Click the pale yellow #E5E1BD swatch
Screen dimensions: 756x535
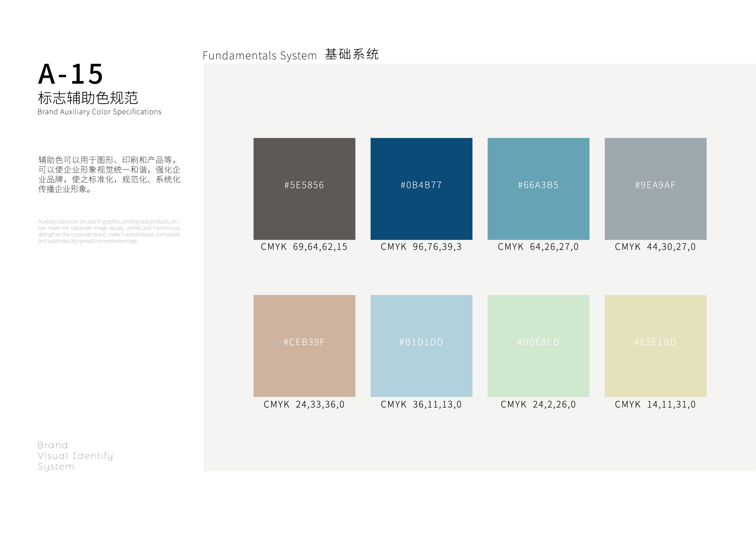(655, 346)
